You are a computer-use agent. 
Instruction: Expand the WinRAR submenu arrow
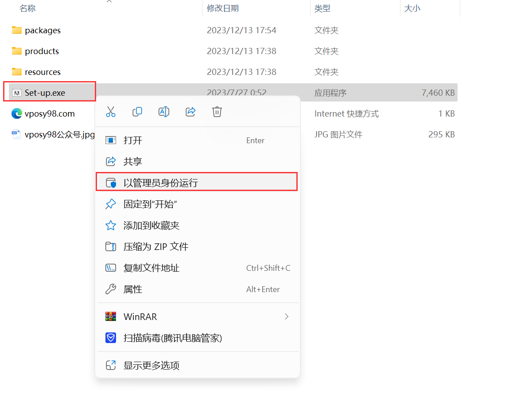(287, 316)
